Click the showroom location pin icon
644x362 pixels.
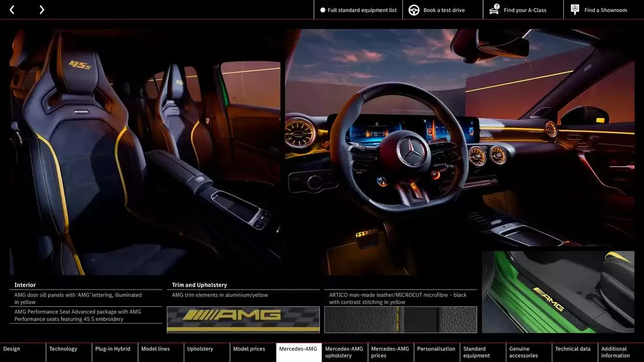pos(575,9)
